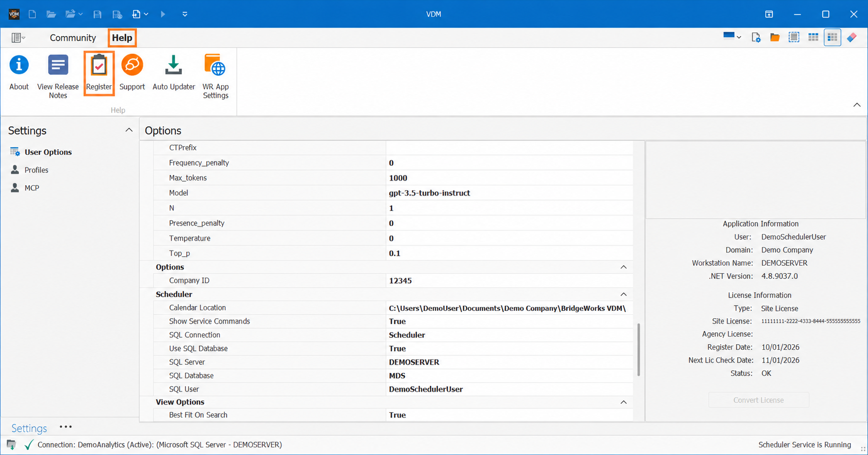Collapse the Options property group
The height and width of the screenshot is (455, 868).
point(623,267)
